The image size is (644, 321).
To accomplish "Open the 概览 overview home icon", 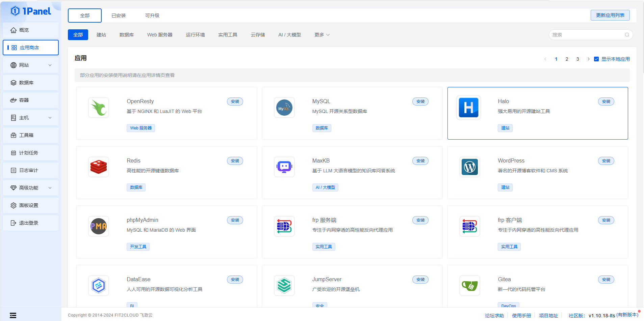I will pos(14,30).
